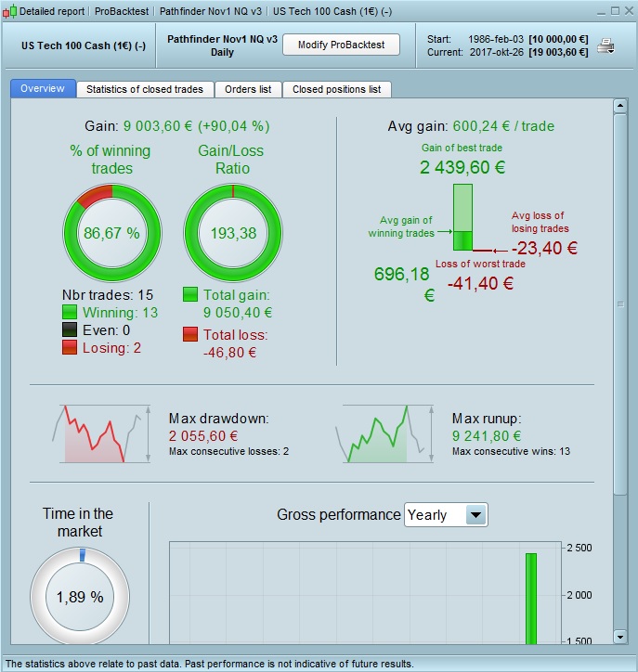The image size is (638, 672).
Task: Click Modify ProBacktest button
Action: (341, 45)
